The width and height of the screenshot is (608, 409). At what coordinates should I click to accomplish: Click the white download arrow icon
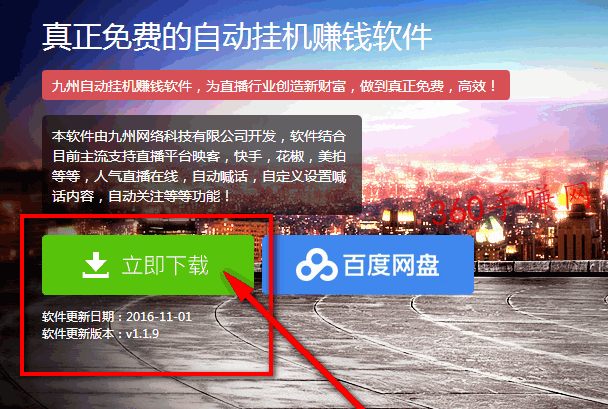(x=95, y=265)
